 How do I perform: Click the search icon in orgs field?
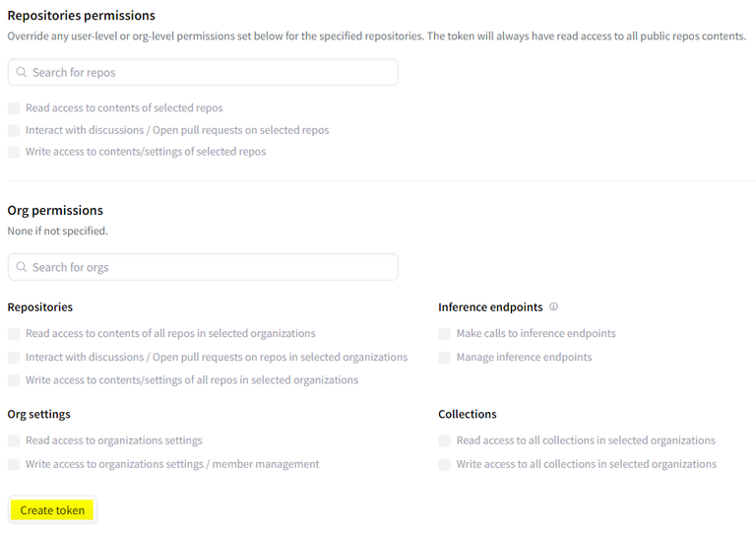[22, 267]
